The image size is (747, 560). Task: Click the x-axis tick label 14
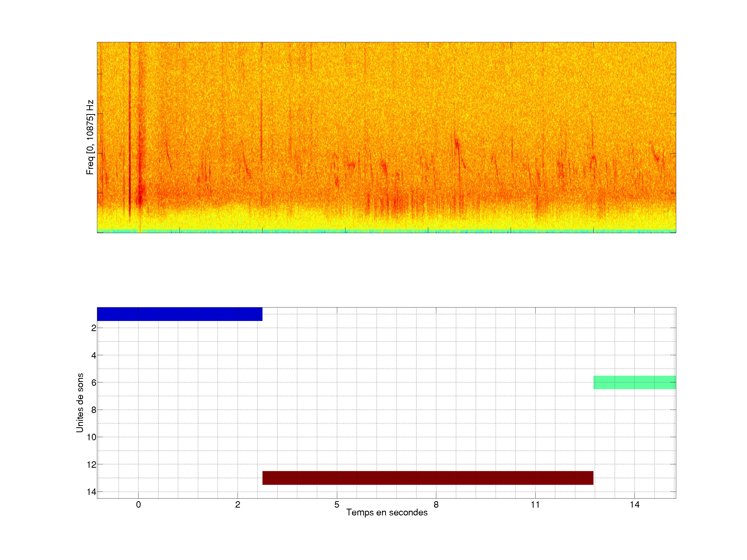tap(634, 505)
